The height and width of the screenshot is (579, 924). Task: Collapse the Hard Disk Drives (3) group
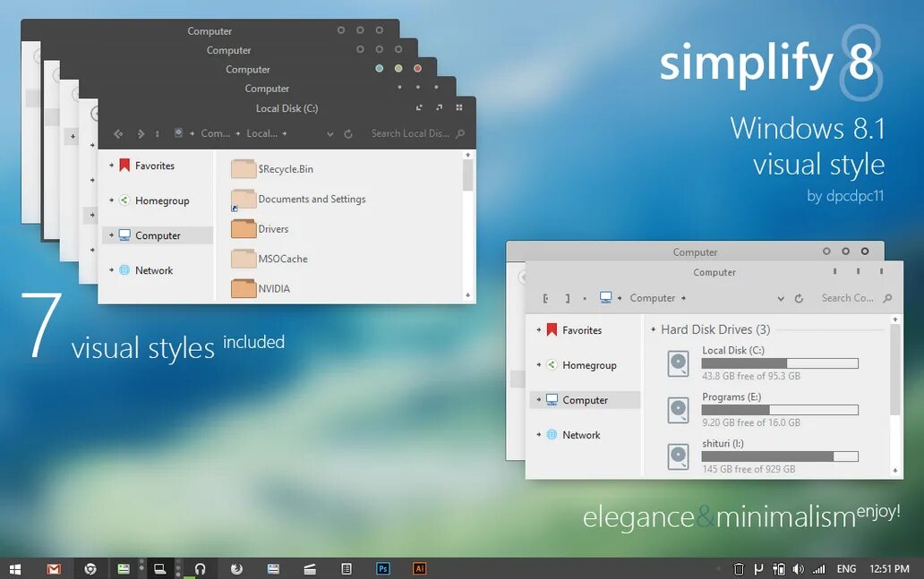click(653, 329)
